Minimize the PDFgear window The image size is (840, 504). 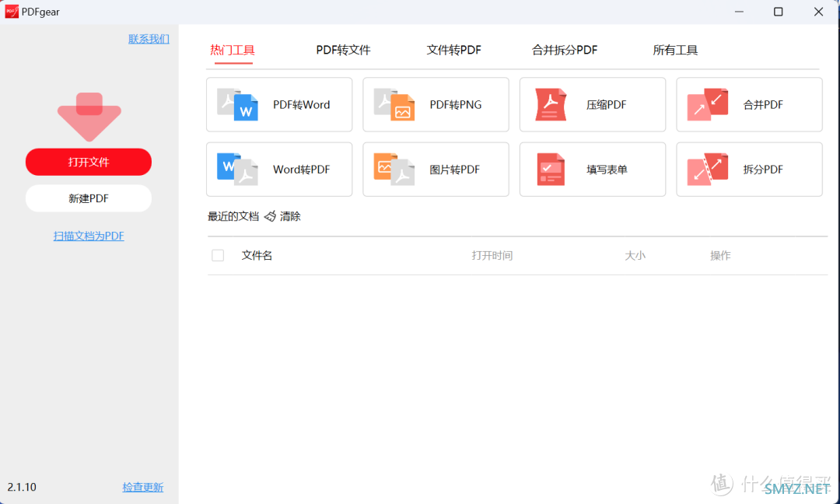click(x=740, y=12)
